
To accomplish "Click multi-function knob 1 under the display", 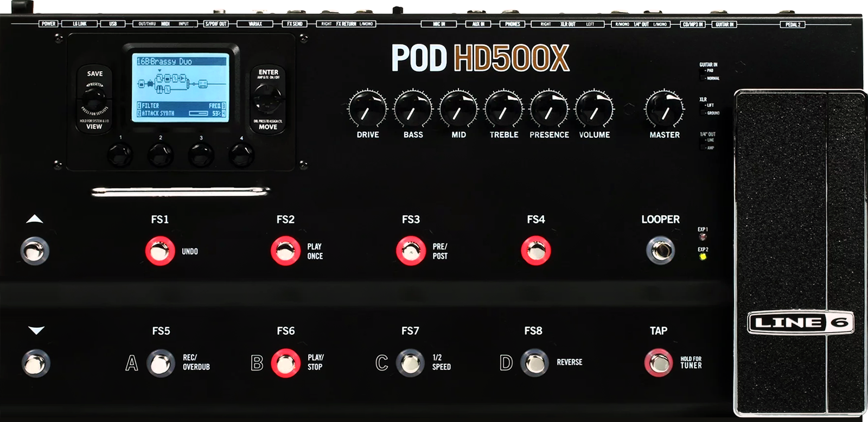I will [120, 155].
